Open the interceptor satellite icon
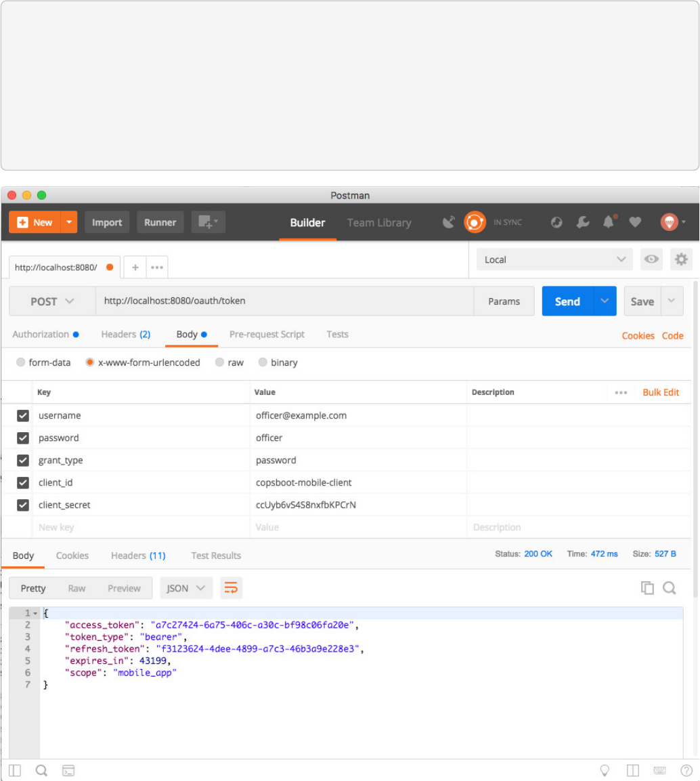The height and width of the screenshot is (781, 700). click(449, 222)
